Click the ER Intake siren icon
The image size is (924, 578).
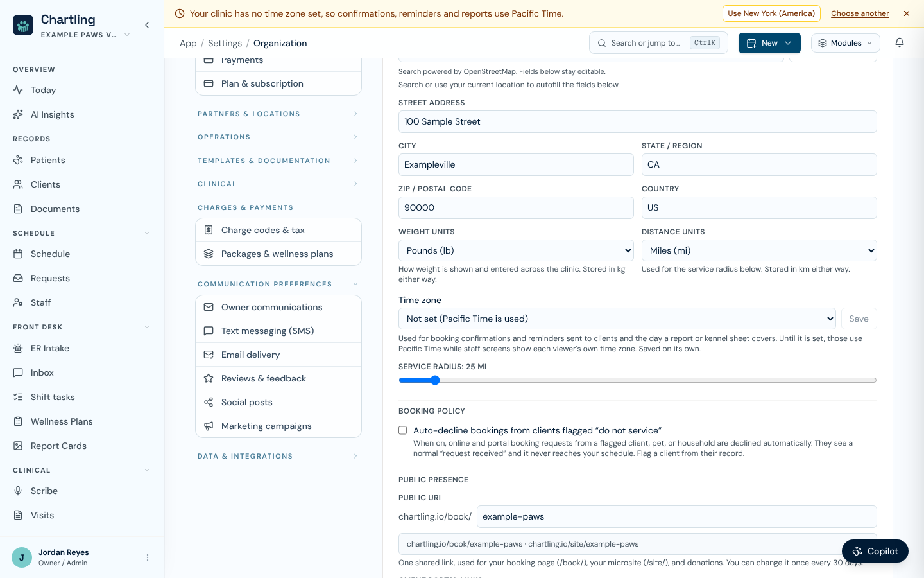pyautogui.click(x=18, y=349)
